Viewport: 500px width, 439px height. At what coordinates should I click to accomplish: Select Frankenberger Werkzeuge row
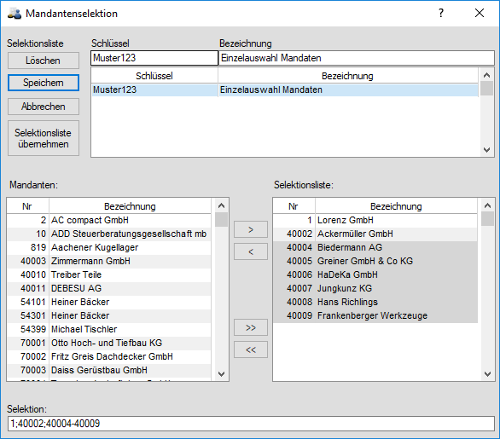point(376,316)
